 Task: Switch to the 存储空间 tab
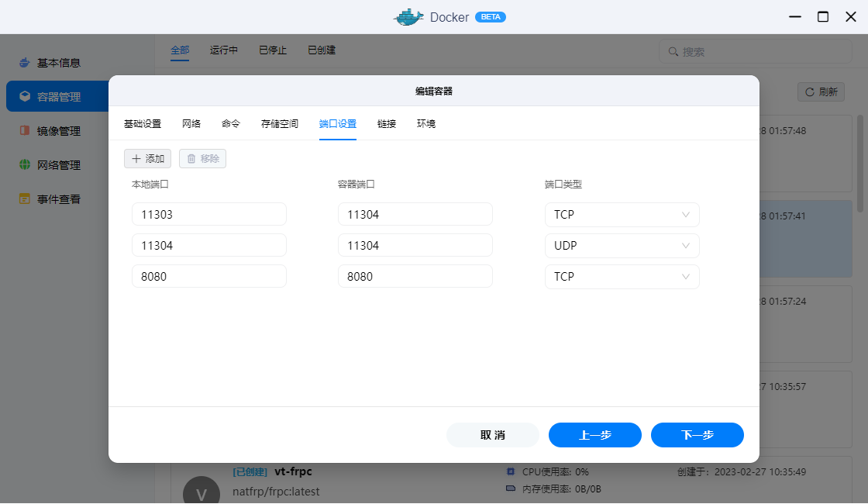coord(280,123)
